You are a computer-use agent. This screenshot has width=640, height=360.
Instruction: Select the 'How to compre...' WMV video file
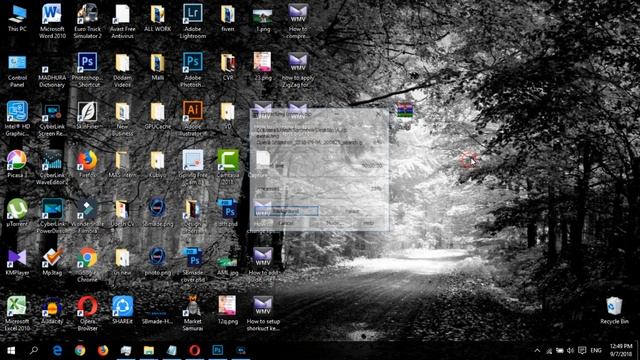tap(298, 21)
